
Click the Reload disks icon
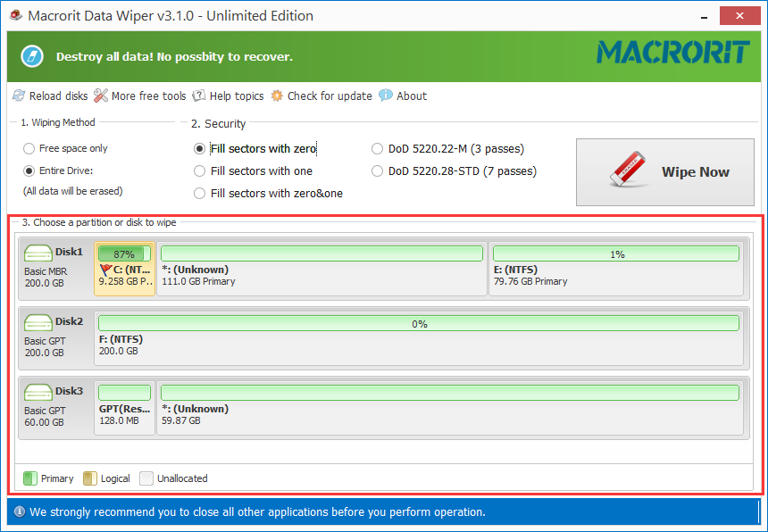point(19,96)
